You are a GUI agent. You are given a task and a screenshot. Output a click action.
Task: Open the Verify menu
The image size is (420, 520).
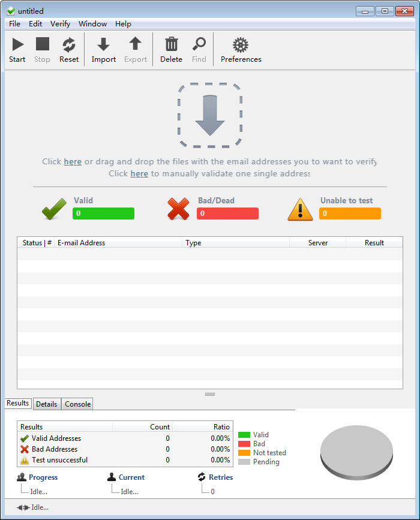click(61, 24)
